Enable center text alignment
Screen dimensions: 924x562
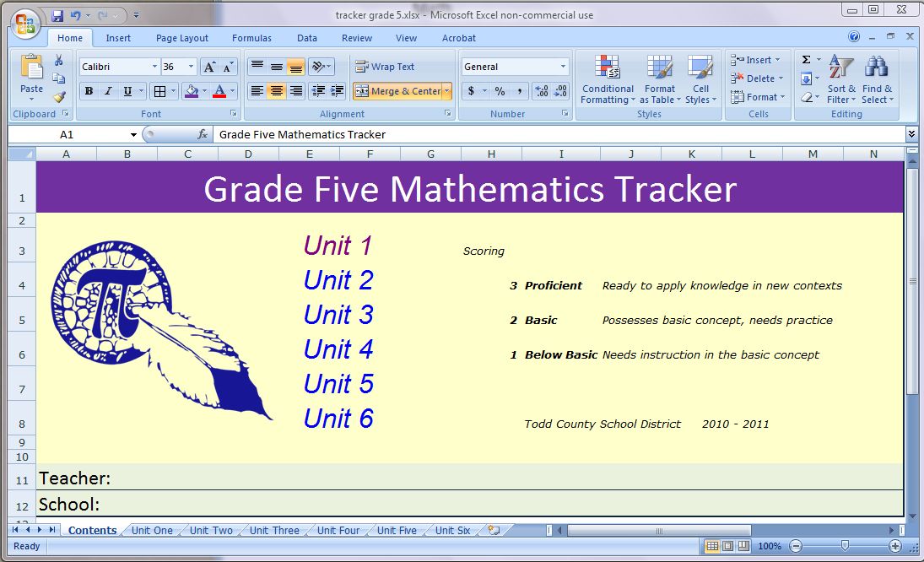[x=274, y=90]
